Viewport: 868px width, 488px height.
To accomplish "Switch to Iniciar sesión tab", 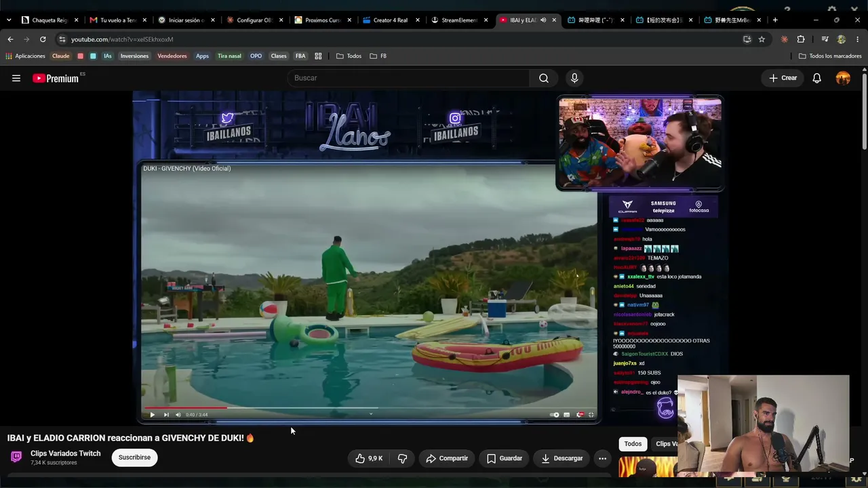I will pyautogui.click(x=186, y=20).
